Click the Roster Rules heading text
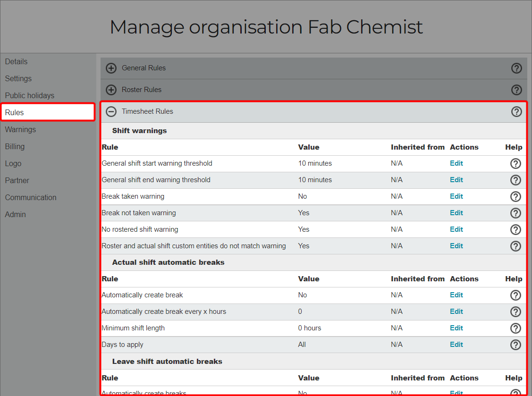This screenshot has width=532, height=396. [142, 90]
